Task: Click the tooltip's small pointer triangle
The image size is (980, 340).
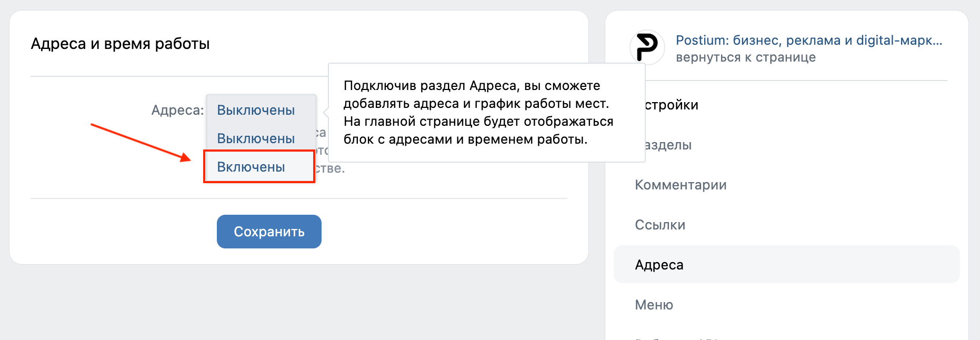Action: 326,112
